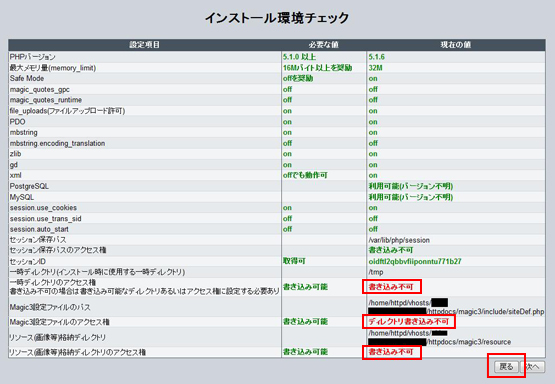This screenshot has width=555, height=384.
Task: Select the セッションID row label
Action: point(28,262)
